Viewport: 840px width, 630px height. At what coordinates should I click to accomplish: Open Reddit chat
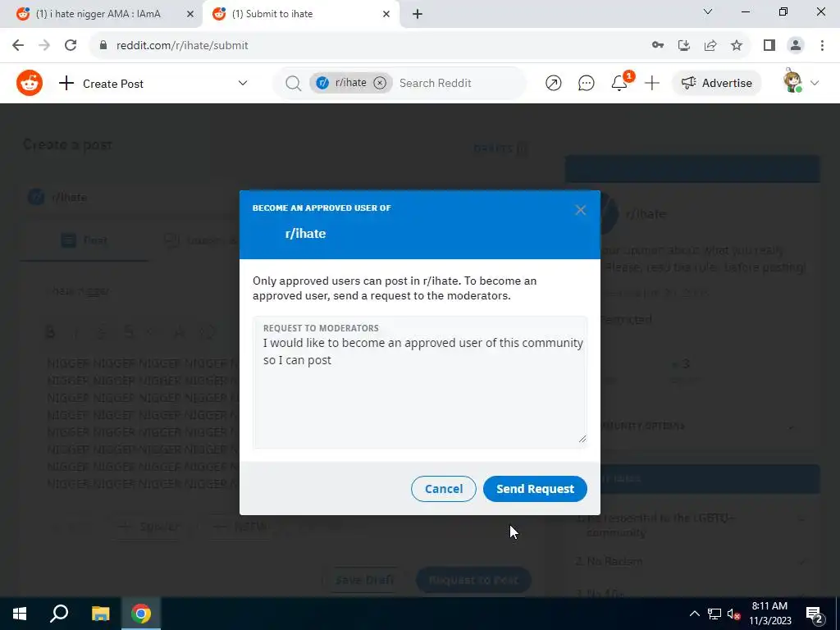pyautogui.click(x=586, y=83)
